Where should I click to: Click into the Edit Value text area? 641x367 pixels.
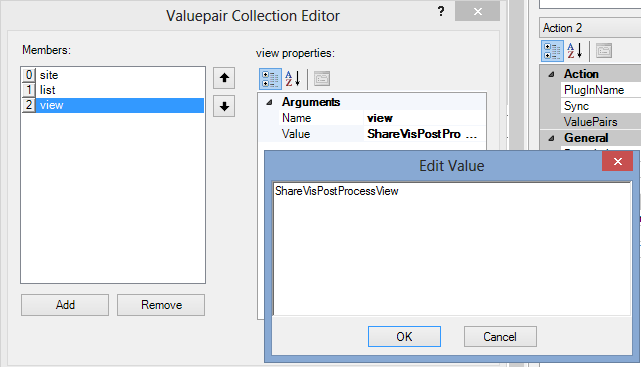452,248
